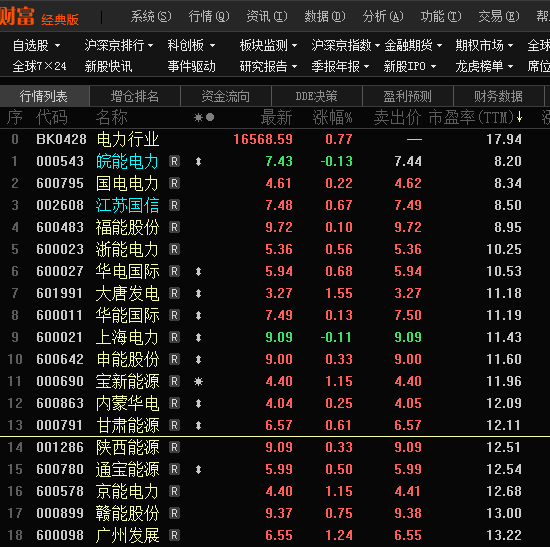
Task: Sort by 市盈率(TTM) column header
Action: (x=475, y=117)
